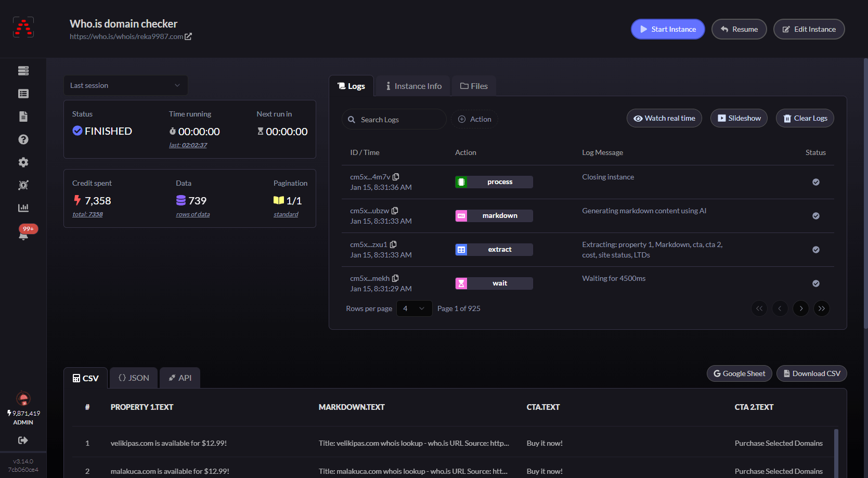Image resolution: width=868 pixels, height=478 pixels.
Task: Switch to the Instance Info tab
Action: [413, 86]
